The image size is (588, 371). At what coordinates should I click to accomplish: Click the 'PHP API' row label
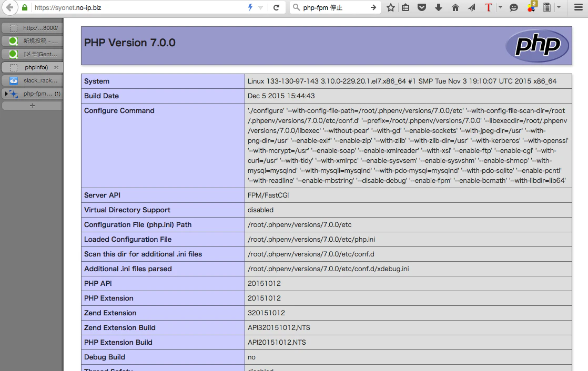pyautogui.click(x=98, y=284)
